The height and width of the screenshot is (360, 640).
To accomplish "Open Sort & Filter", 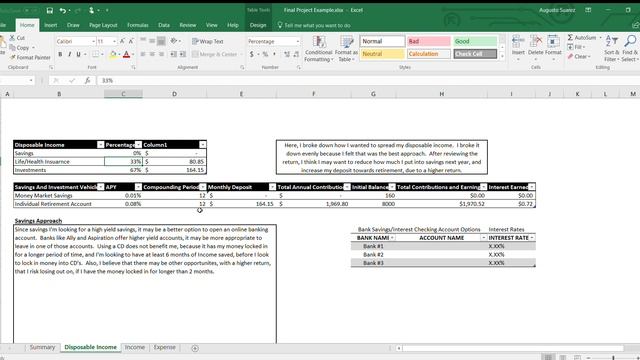I will [611, 48].
